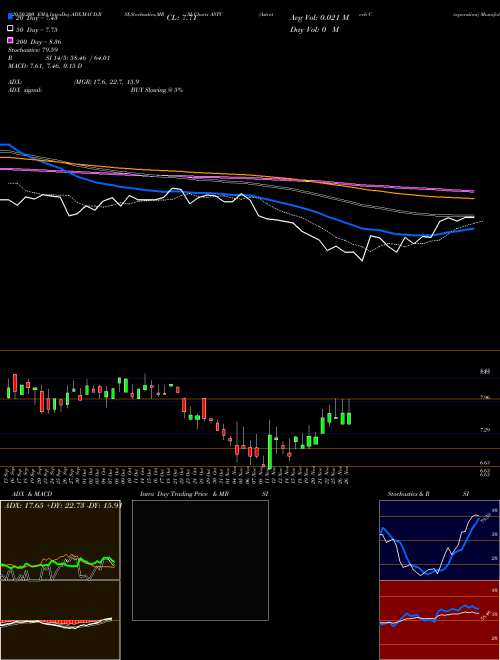Click the 'CL: 7.71' closing price label
Viewport: 500px width, 660px height.
tap(181, 18)
